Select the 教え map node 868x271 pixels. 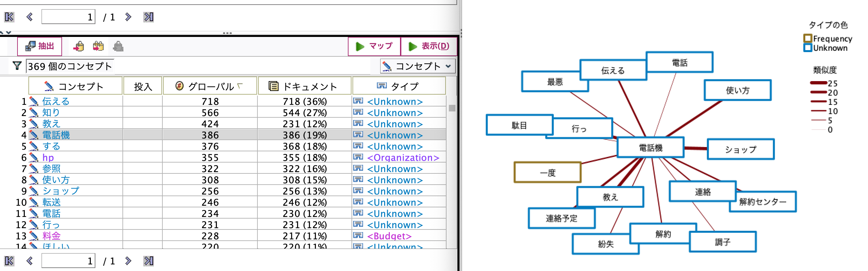(x=610, y=197)
